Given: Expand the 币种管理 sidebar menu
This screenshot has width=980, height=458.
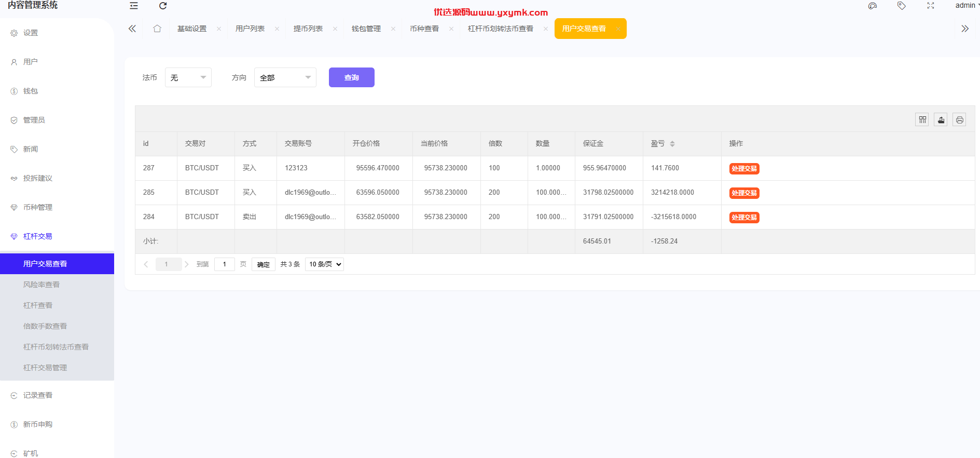Looking at the screenshot, I should click(x=57, y=207).
